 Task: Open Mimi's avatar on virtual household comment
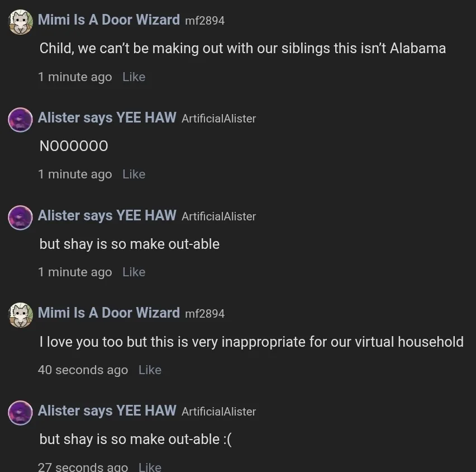pos(20,315)
